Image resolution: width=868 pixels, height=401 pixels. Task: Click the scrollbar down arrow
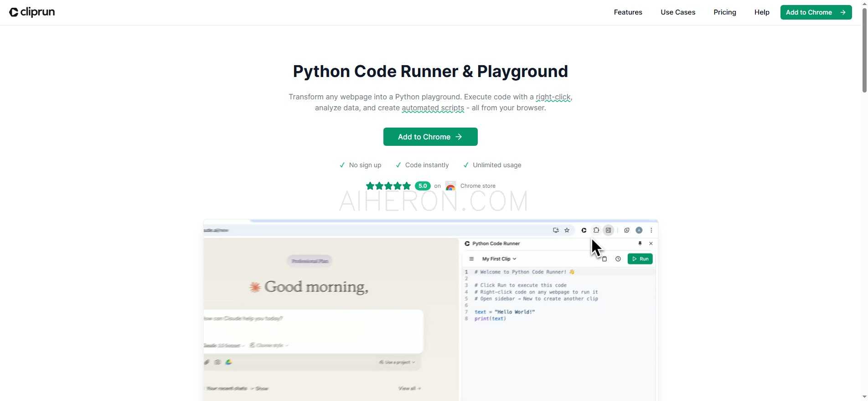coord(864,397)
